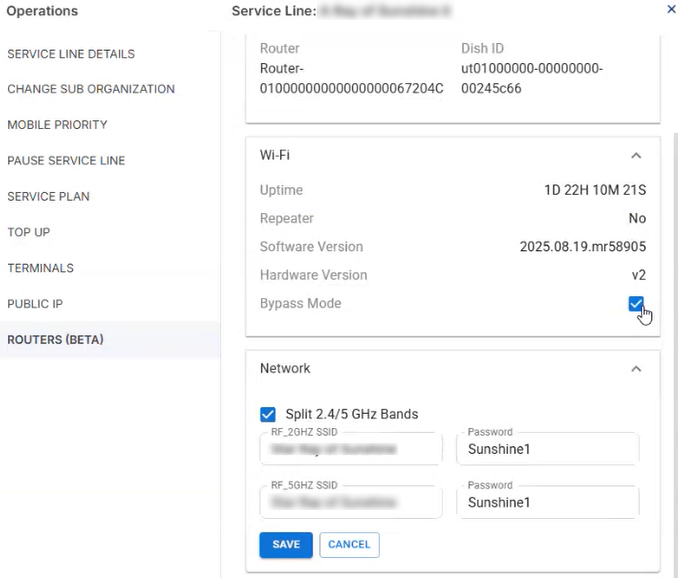Navigate to Terminals
The height and width of the screenshot is (578, 681).
[41, 268]
